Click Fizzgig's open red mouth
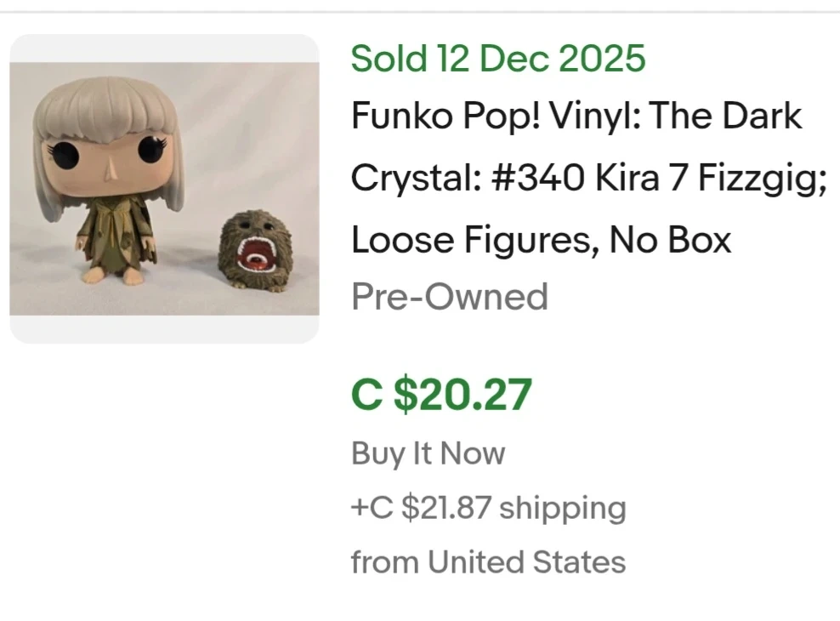 (x=258, y=255)
